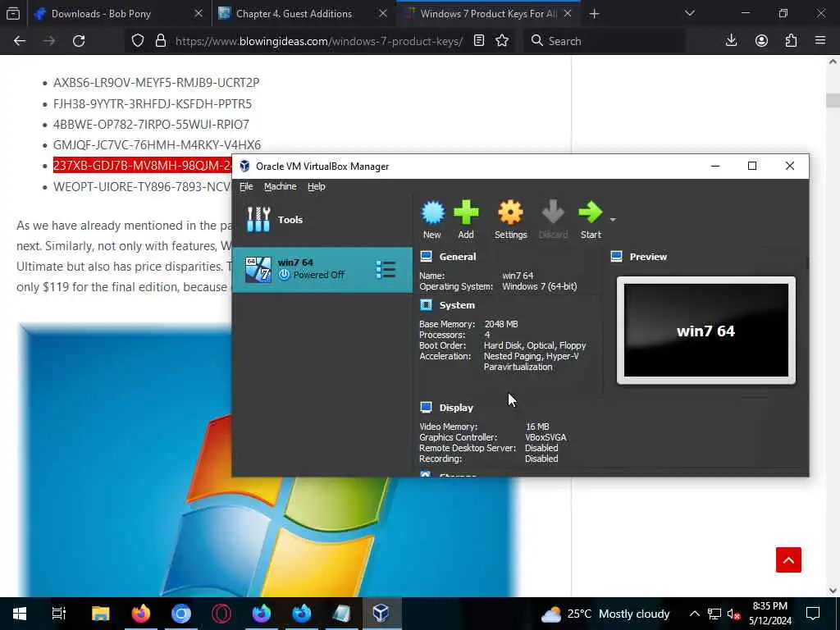
Task: Show hidden system tray icons
Action: (x=694, y=614)
